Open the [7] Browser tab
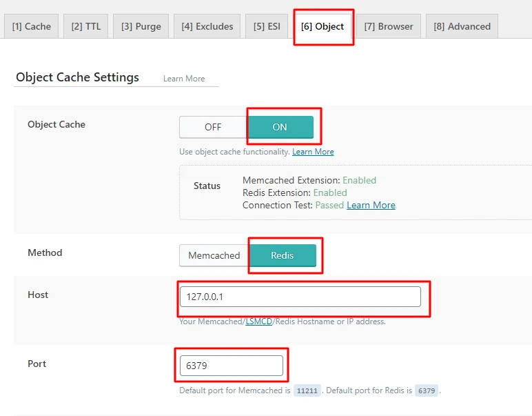 click(389, 26)
